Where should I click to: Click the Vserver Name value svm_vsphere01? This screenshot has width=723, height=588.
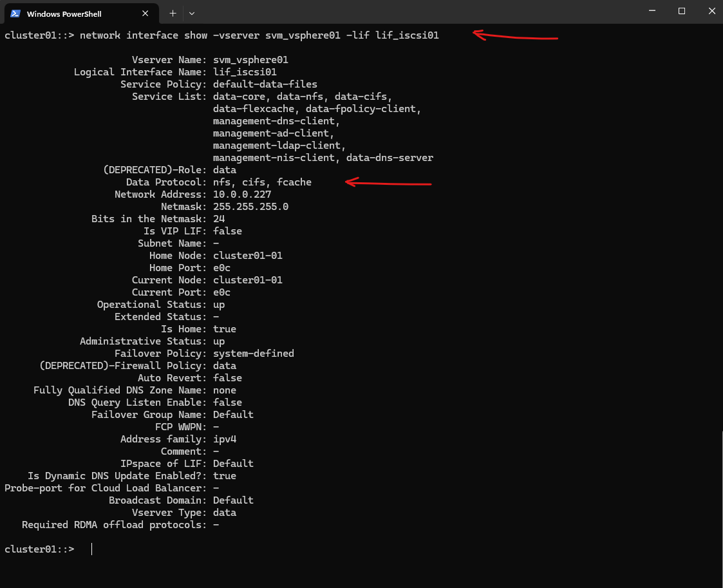(x=250, y=60)
